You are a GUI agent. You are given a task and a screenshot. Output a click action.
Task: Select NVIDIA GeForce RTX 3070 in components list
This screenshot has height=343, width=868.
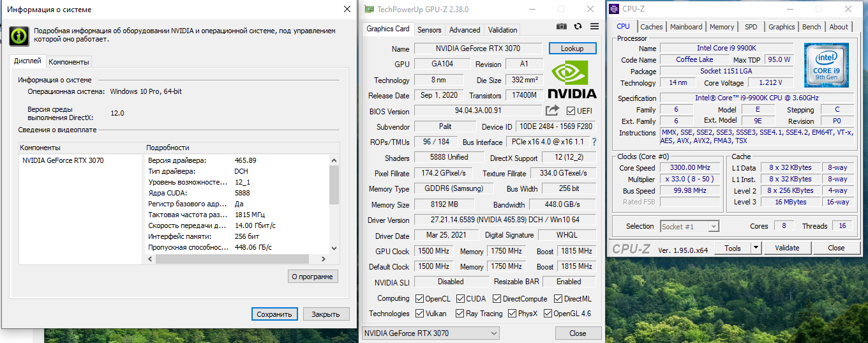click(63, 160)
